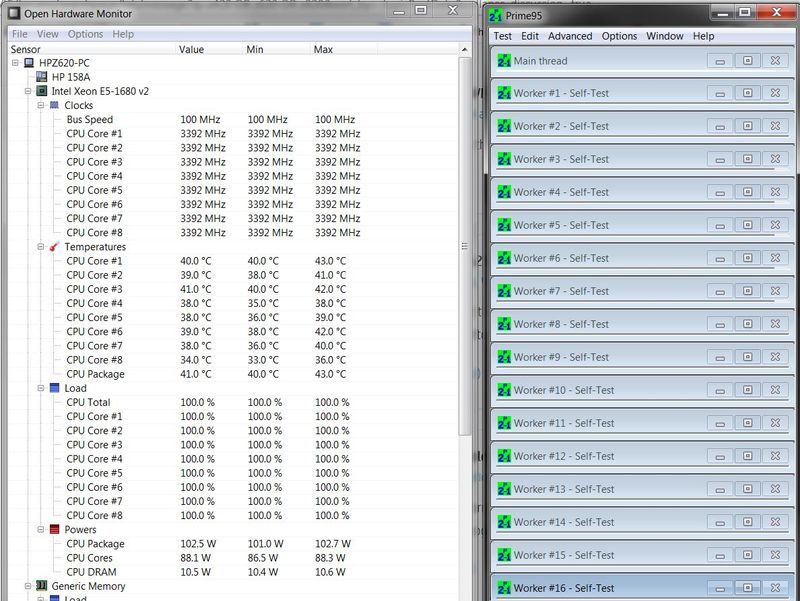The width and height of the screenshot is (800, 601).
Task: Open Help menu in Open Hardware Monitor
Action: [x=123, y=34]
